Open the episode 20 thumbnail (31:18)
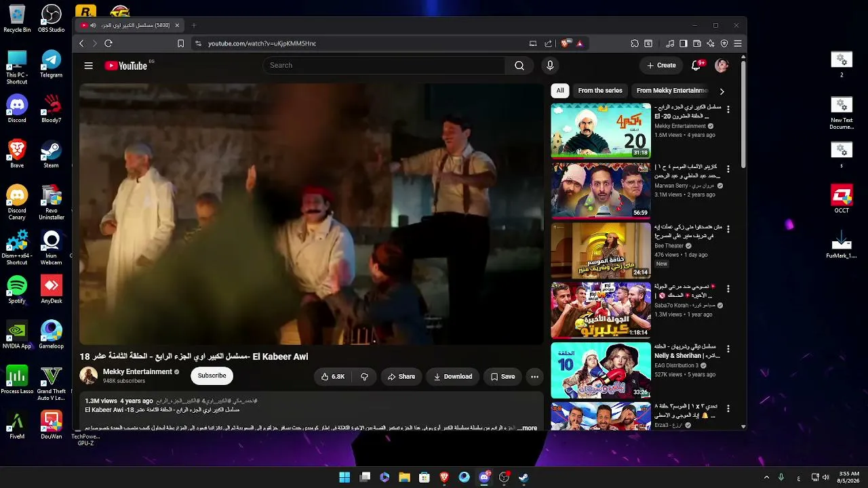The width and height of the screenshot is (868, 488). [x=601, y=131]
